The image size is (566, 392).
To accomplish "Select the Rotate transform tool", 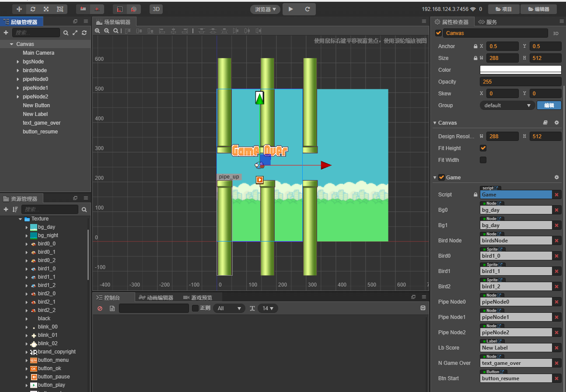I will coord(33,9).
